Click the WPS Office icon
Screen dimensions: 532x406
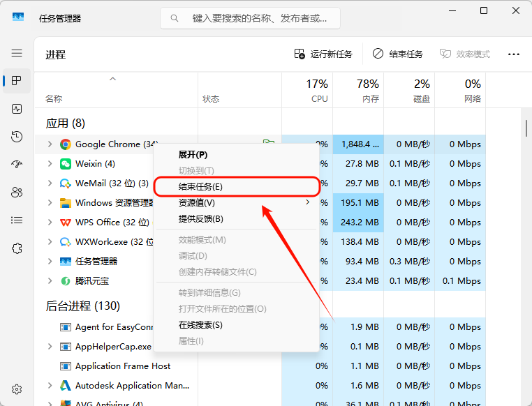click(66, 223)
